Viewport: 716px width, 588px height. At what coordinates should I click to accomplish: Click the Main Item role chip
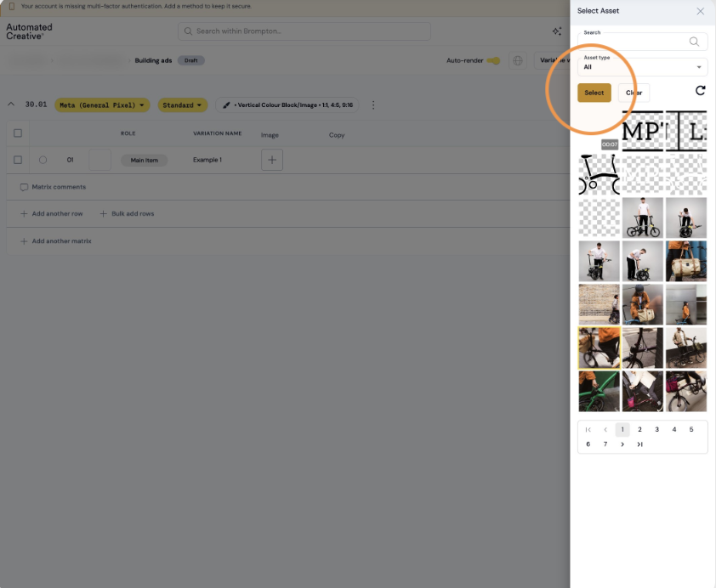[x=145, y=160]
